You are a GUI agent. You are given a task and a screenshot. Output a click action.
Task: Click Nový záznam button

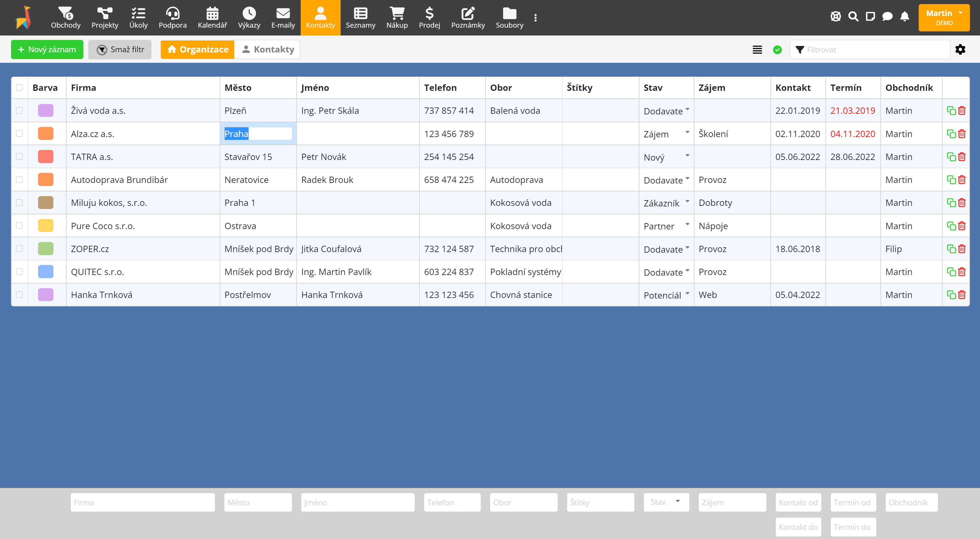[46, 49]
